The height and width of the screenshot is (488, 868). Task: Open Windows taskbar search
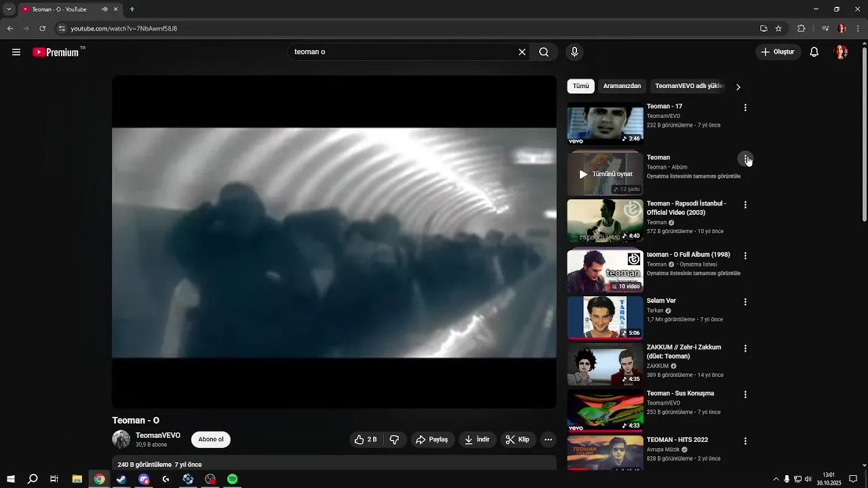[33, 479]
